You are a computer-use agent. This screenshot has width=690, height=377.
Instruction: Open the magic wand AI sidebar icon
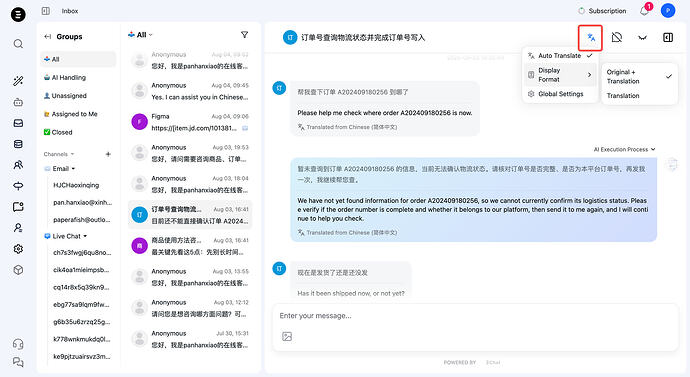pyautogui.click(x=18, y=81)
